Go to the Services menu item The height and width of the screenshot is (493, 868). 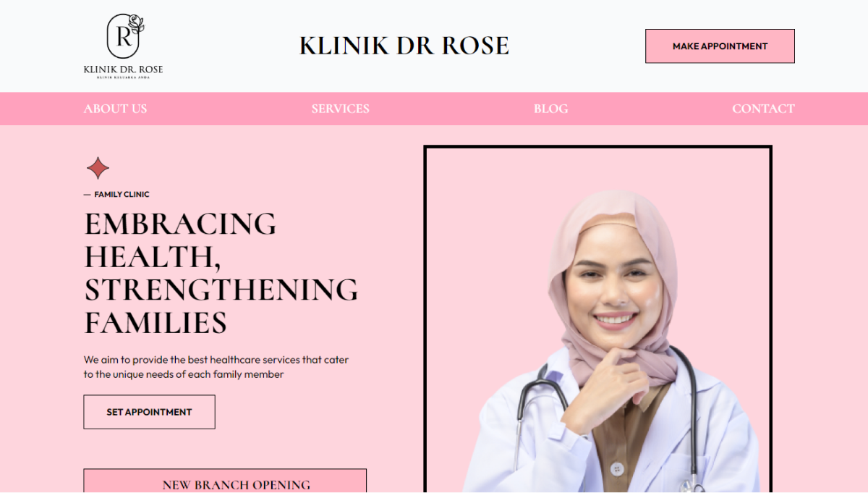[340, 109]
